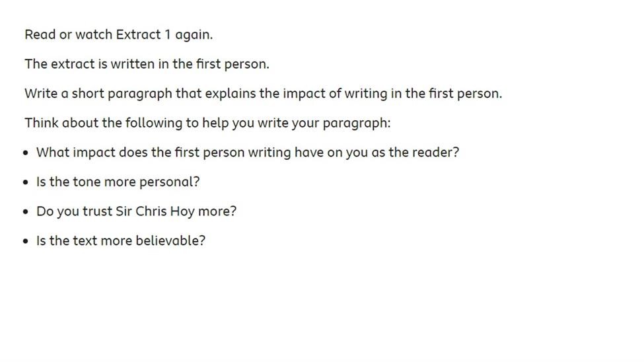Click the word 'personal?' in the second bullet
Screen dimensions: 644x362
169,182
